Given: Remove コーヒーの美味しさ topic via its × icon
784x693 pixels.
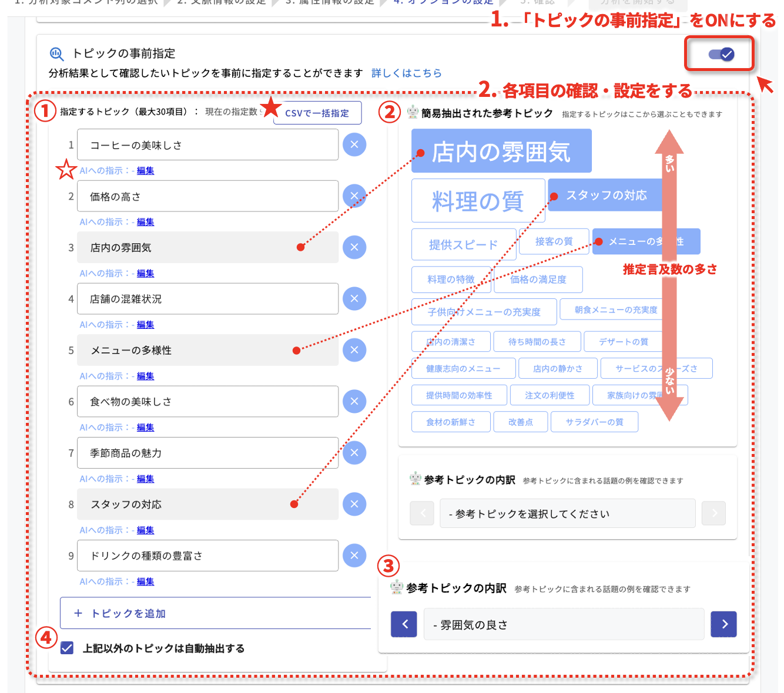Looking at the screenshot, I should (x=354, y=144).
